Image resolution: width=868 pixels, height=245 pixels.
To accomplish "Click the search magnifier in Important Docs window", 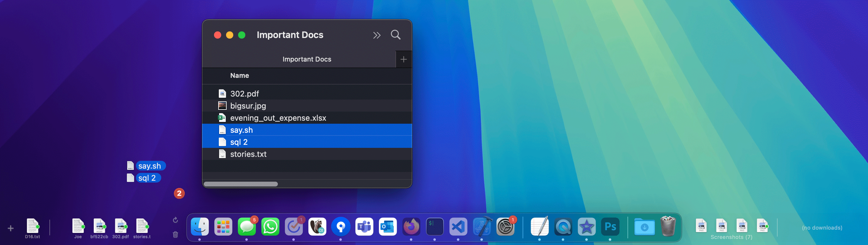I will pos(396,35).
